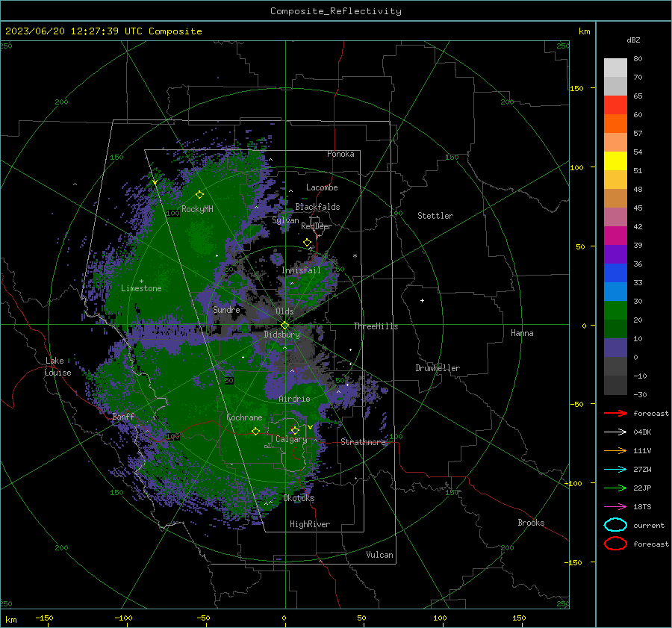Click the yellow diamond marker above Calgary
Viewport: 672px width, 628px height.
click(x=295, y=430)
